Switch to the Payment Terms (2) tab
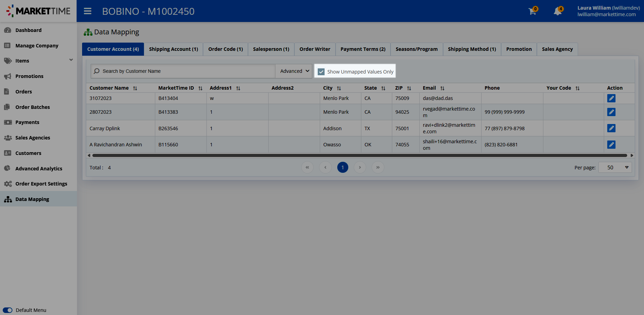The image size is (644, 315). pyautogui.click(x=363, y=49)
